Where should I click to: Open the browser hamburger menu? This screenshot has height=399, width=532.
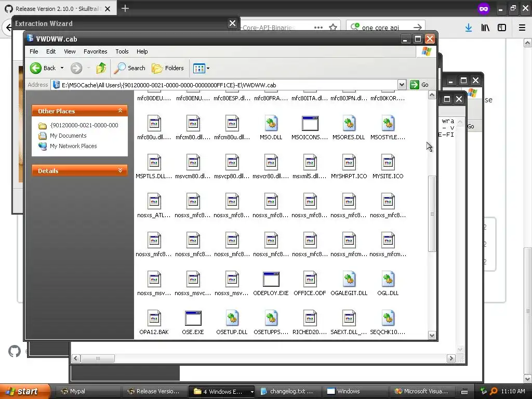tap(522, 28)
